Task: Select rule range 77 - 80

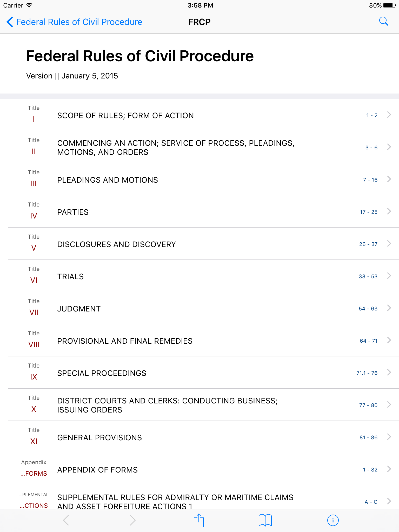Action: [368, 405]
